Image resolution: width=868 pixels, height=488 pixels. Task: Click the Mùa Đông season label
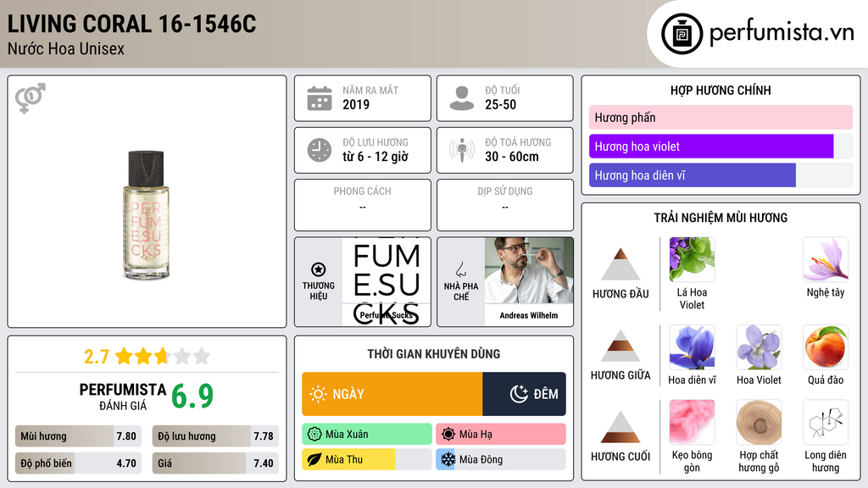[481, 459]
